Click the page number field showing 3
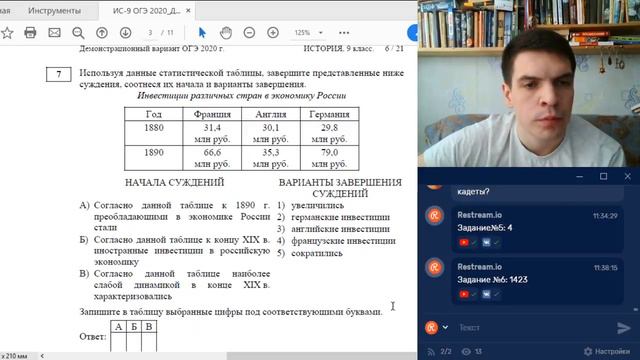The width and height of the screenshot is (640, 360). pos(150,33)
